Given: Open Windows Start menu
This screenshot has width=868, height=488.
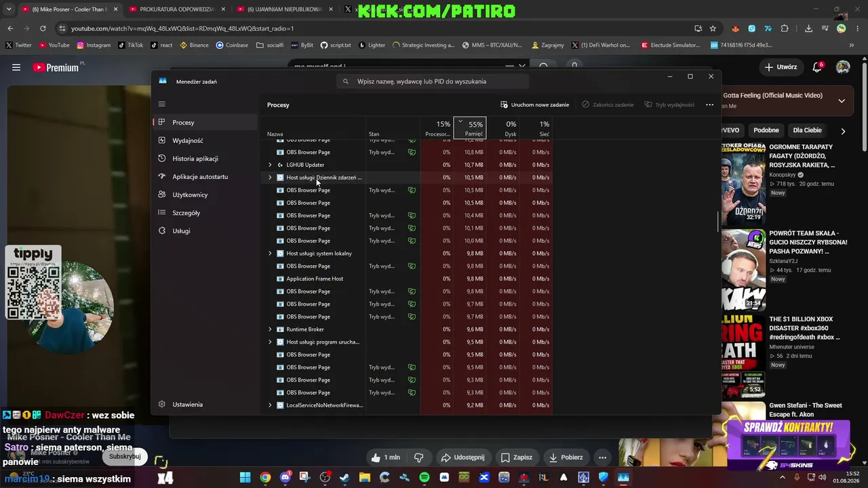Looking at the screenshot, I should pyautogui.click(x=245, y=477).
